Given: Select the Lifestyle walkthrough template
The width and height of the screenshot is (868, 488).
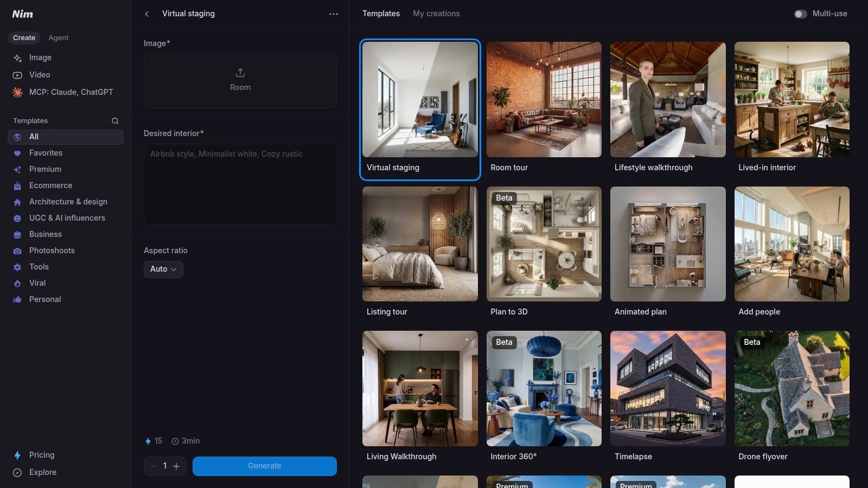Looking at the screenshot, I should click(668, 100).
